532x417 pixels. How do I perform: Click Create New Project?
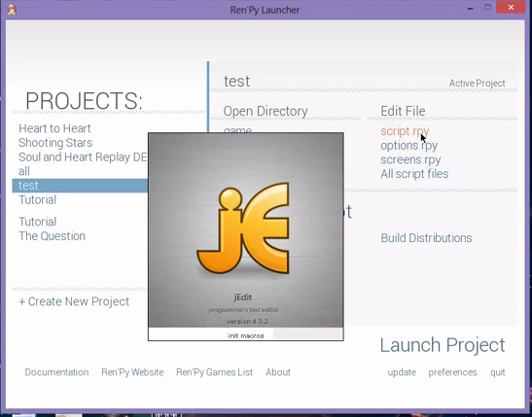(x=74, y=301)
